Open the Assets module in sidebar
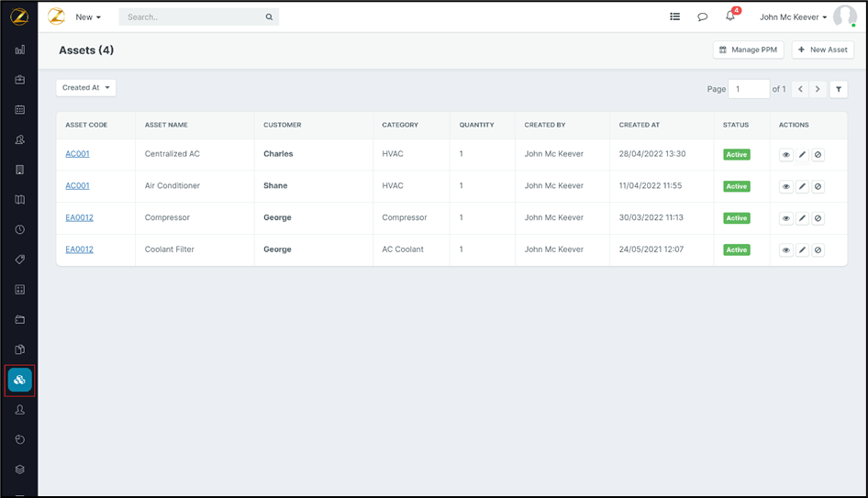868x498 pixels. click(x=19, y=380)
